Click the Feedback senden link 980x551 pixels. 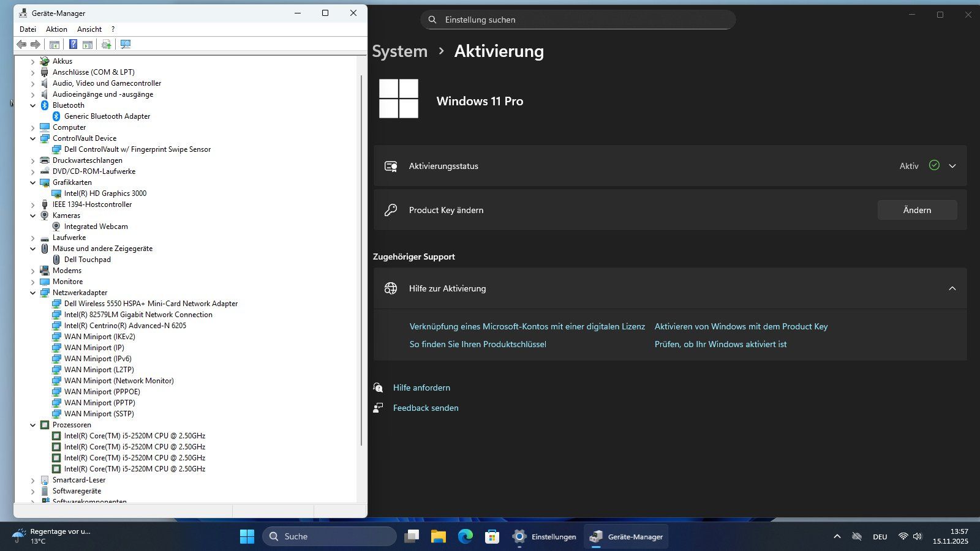pos(426,408)
